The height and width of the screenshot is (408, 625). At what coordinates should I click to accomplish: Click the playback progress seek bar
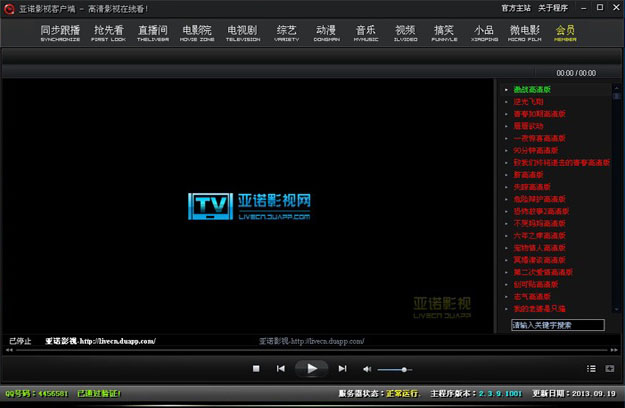[x=312, y=350]
